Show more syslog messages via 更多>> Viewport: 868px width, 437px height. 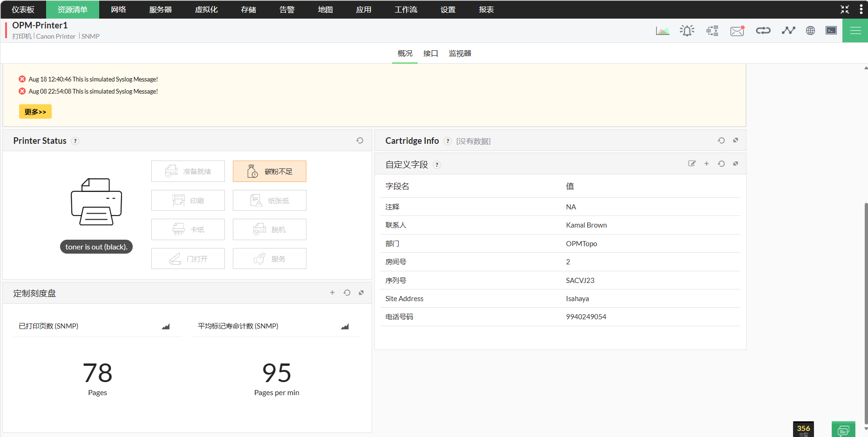click(x=35, y=111)
